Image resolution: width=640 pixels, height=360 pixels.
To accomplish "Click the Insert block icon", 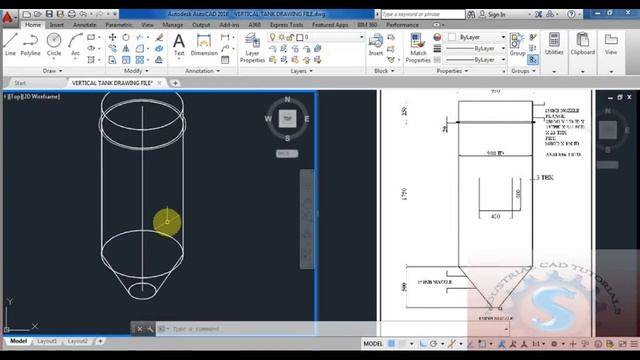I will point(376,45).
